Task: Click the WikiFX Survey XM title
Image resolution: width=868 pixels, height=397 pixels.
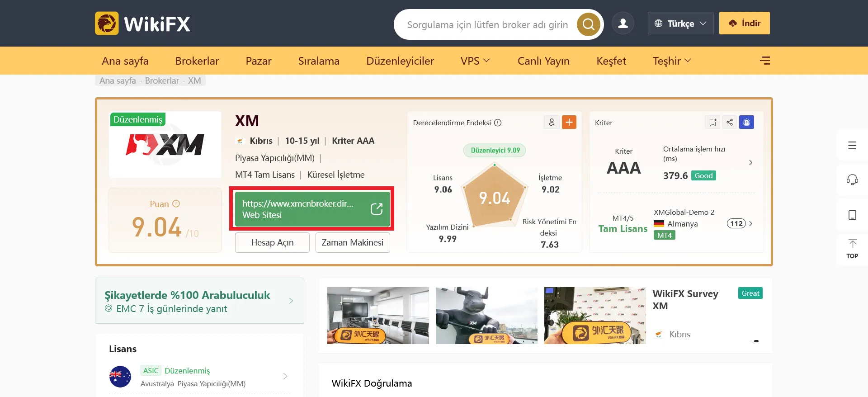Action: click(x=685, y=300)
